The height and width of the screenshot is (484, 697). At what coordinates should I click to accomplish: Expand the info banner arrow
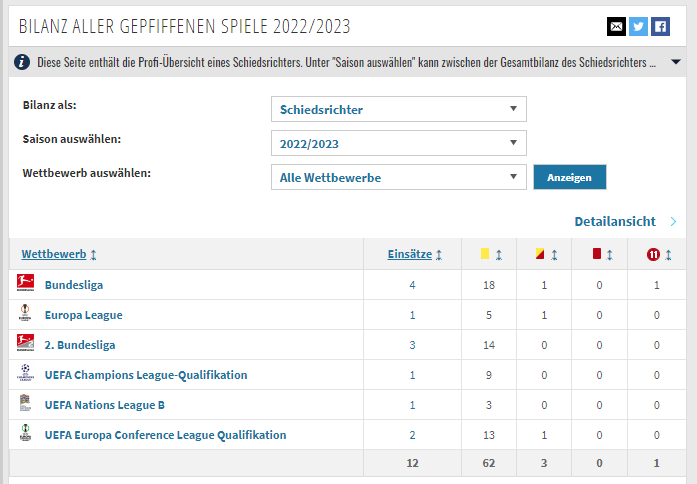676,62
